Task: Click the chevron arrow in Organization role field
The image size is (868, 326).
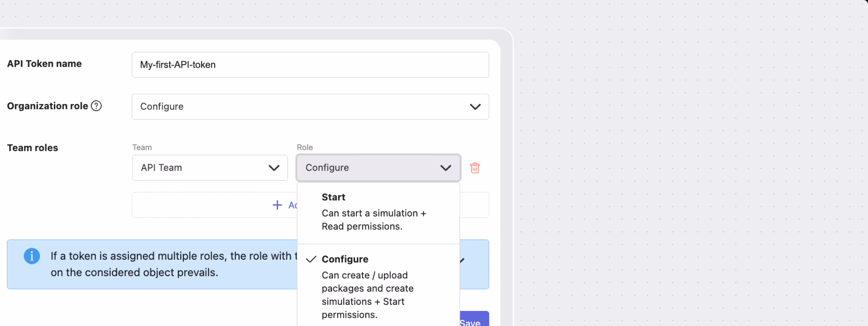Action: (x=475, y=107)
